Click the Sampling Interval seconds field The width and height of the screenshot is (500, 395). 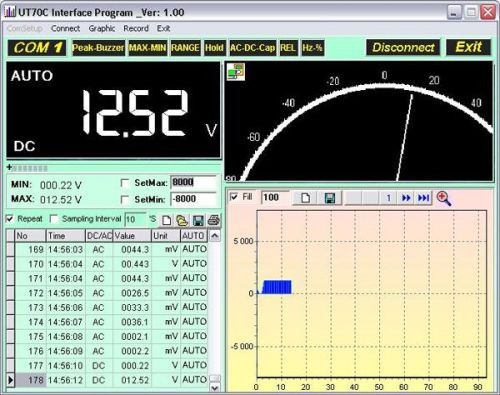tap(135, 219)
